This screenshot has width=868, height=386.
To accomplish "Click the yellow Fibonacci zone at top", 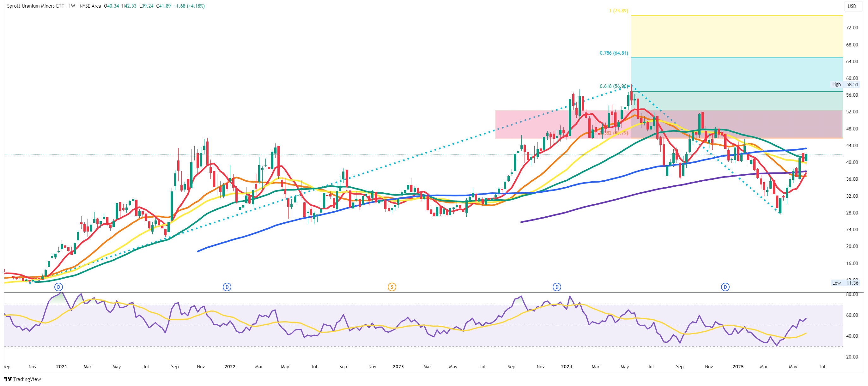I will (737, 36).
